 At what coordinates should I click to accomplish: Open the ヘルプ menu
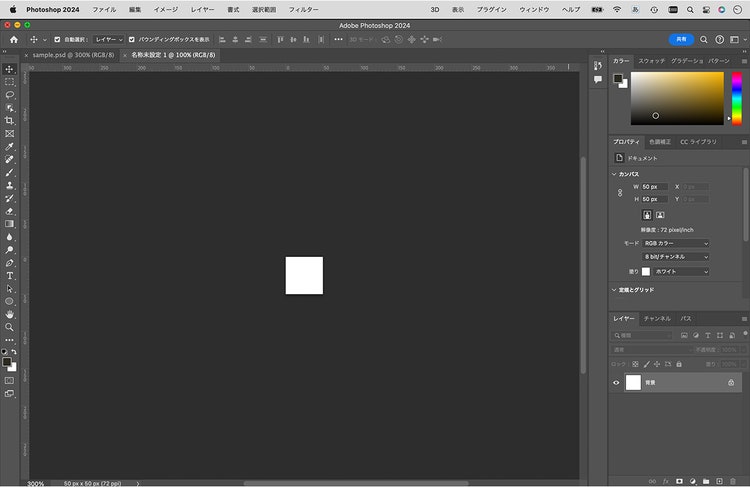(571, 10)
